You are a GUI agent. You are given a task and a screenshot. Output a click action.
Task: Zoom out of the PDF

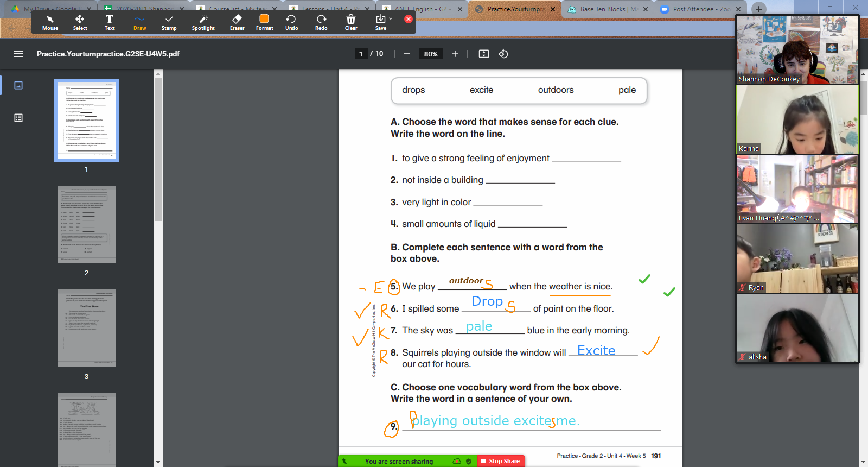(407, 54)
